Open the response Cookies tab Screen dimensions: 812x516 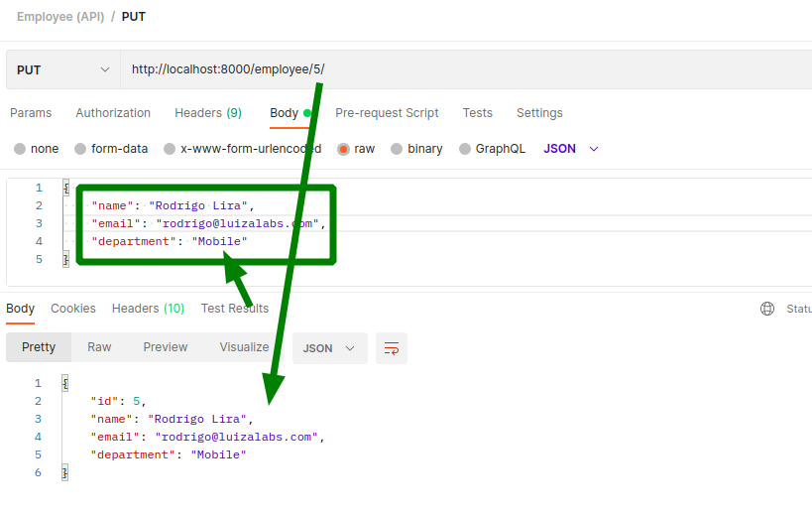pyautogui.click(x=73, y=309)
